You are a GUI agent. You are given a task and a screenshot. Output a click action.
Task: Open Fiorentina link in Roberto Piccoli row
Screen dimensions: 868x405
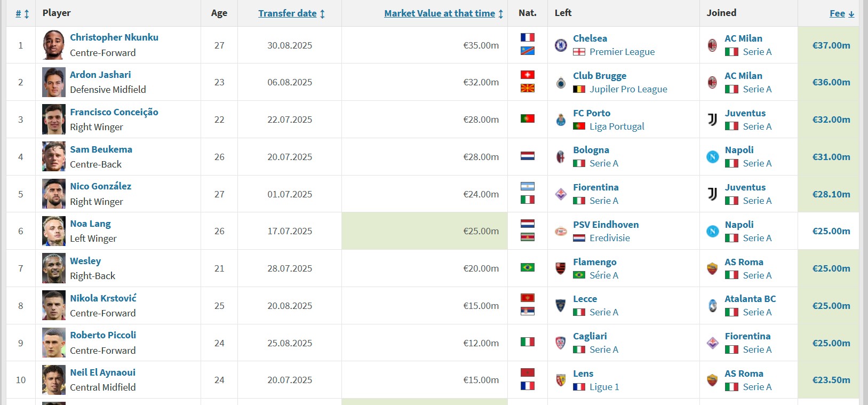pos(747,336)
